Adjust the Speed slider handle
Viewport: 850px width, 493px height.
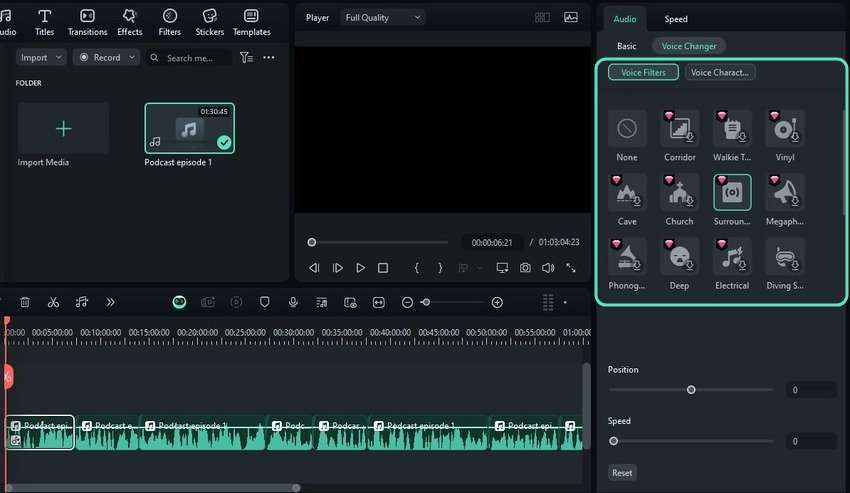click(x=614, y=441)
